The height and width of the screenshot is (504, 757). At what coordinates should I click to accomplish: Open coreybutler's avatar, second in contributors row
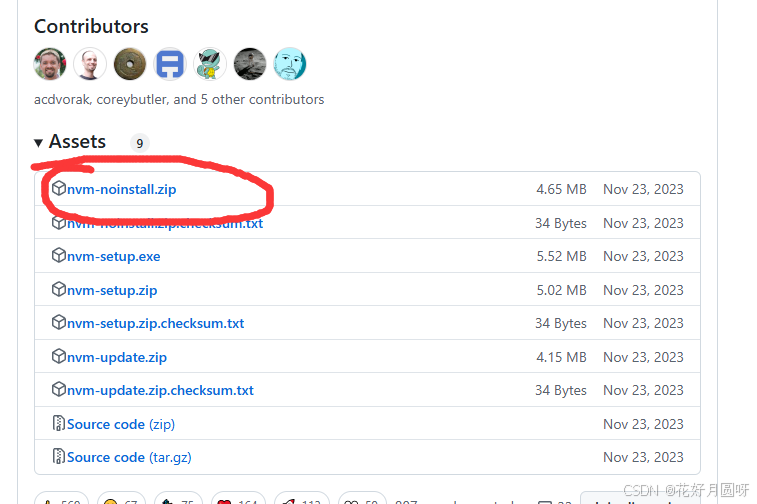point(90,64)
